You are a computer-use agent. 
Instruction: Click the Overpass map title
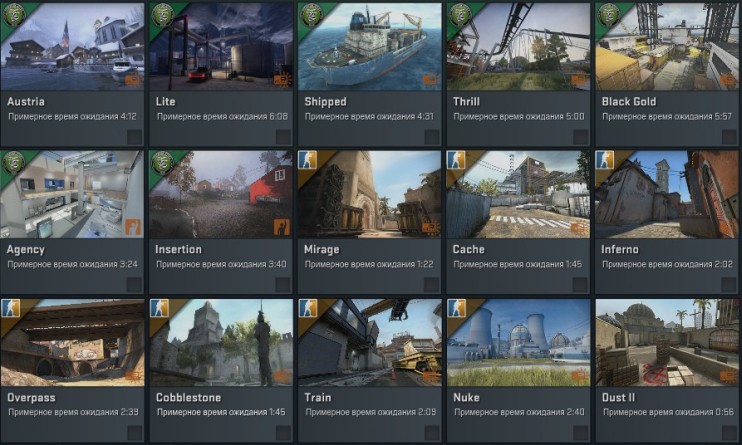click(x=31, y=398)
